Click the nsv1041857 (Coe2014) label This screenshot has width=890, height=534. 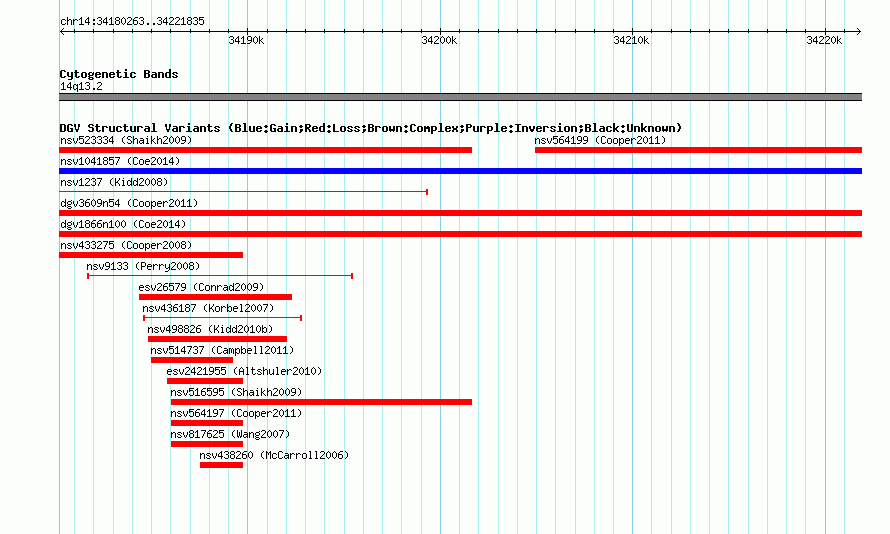pos(120,161)
